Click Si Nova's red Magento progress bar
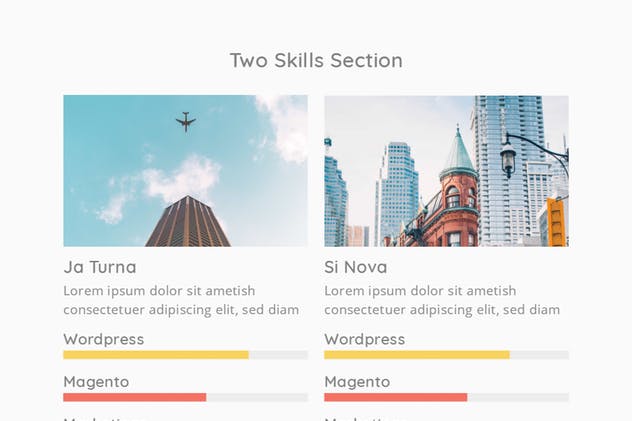The height and width of the screenshot is (421, 632). point(396,397)
